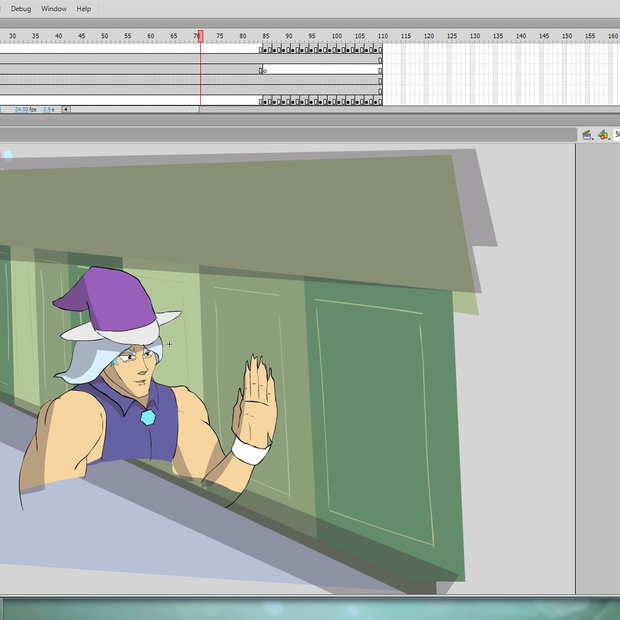Open the Window menu
Screen dimensions: 620x620
(x=54, y=9)
